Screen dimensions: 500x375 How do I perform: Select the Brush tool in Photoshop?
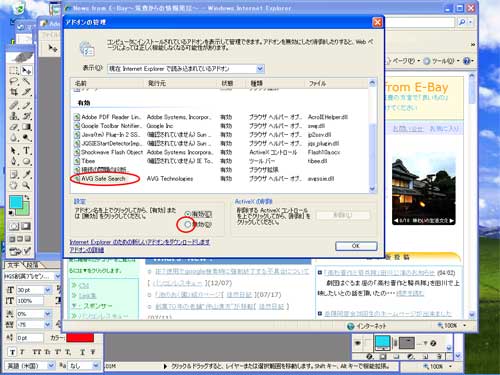pyautogui.click(x=26, y=105)
